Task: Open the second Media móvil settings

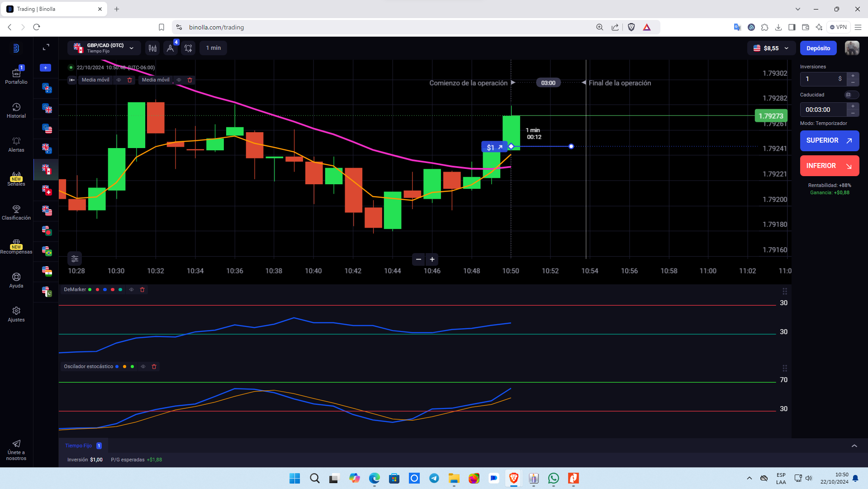Action: coord(156,80)
